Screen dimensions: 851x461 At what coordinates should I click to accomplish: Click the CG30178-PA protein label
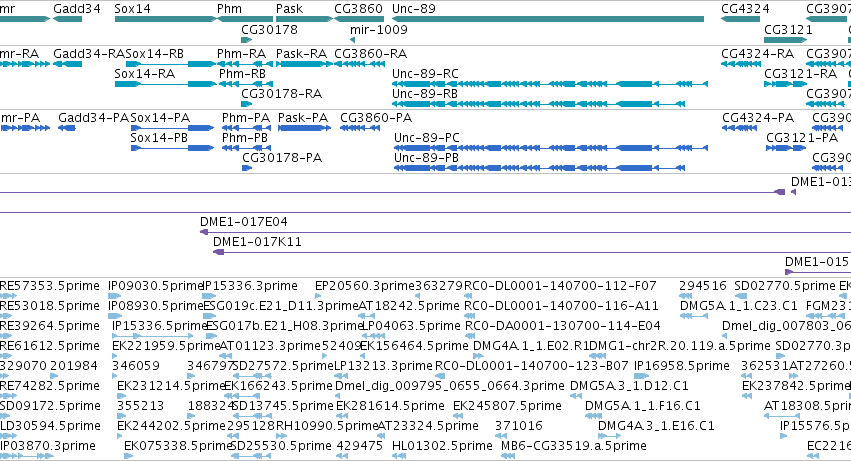282,157
